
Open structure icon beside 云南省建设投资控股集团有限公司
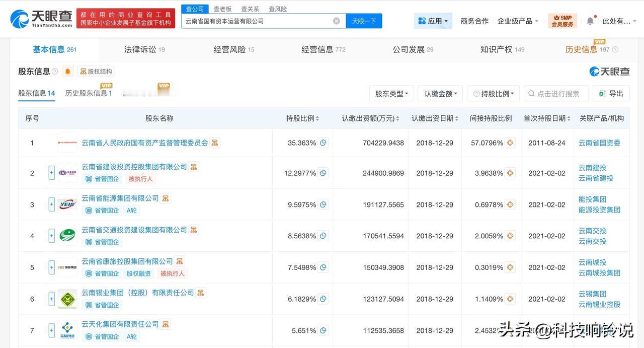tap(194, 167)
